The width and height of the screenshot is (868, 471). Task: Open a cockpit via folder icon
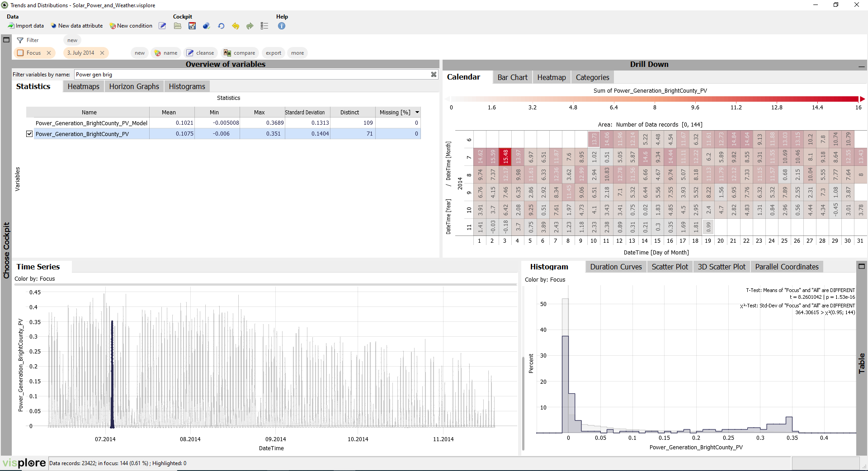pyautogui.click(x=178, y=26)
